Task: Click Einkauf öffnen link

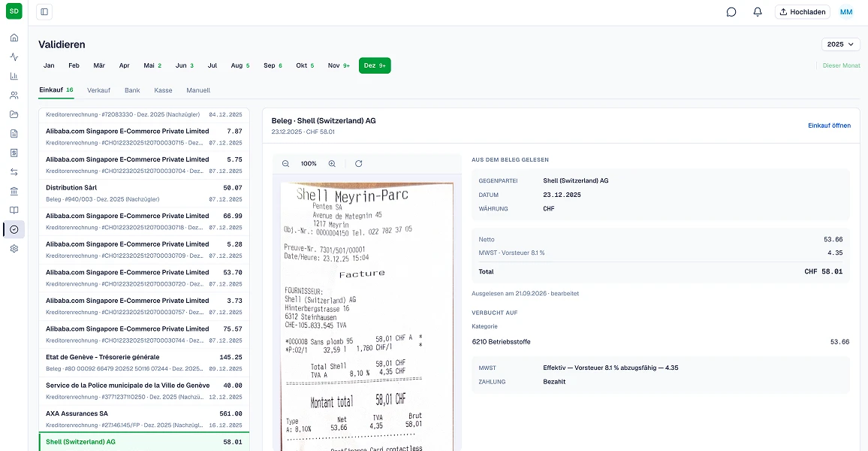Action: [x=829, y=126]
